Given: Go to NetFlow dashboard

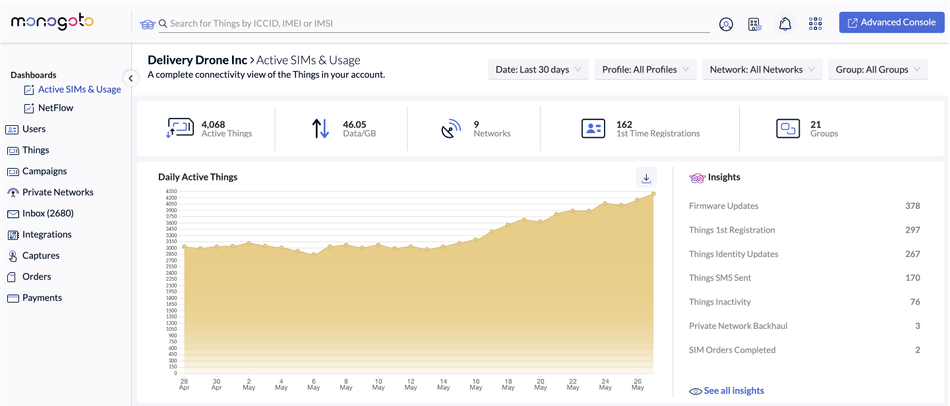Looking at the screenshot, I should 56,107.
